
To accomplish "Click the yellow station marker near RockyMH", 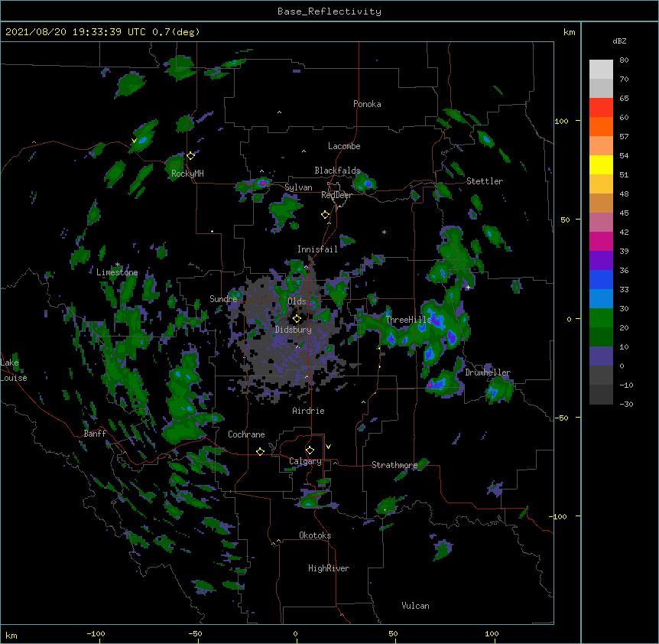I will 190,156.
